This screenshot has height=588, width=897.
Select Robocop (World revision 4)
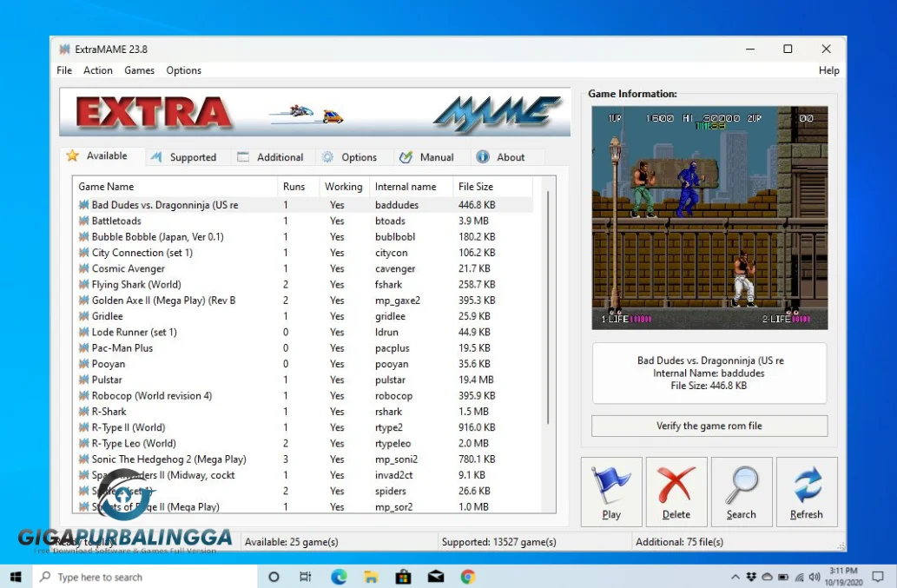click(x=305, y=396)
